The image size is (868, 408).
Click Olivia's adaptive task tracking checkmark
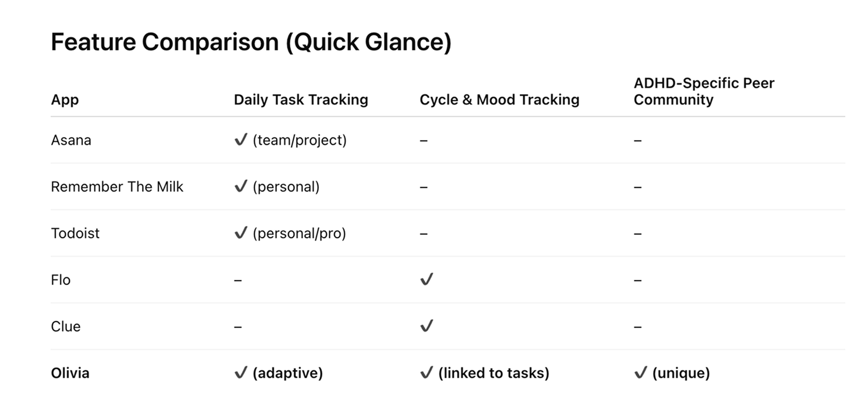[241, 373]
